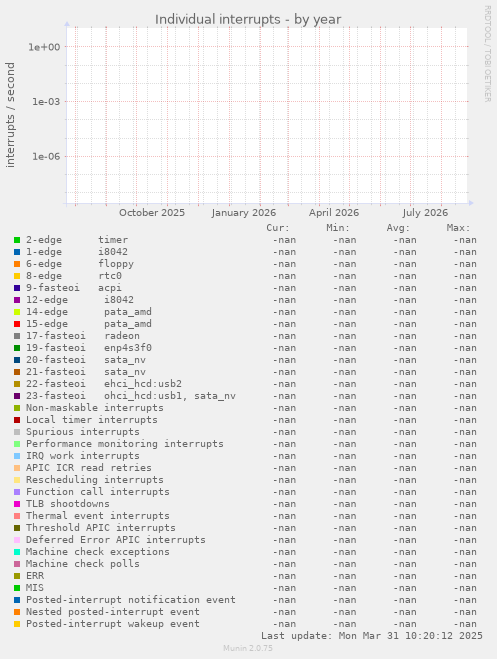Click the Cur: column header
The width and height of the screenshot is (497, 659).
click(x=278, y=228)
